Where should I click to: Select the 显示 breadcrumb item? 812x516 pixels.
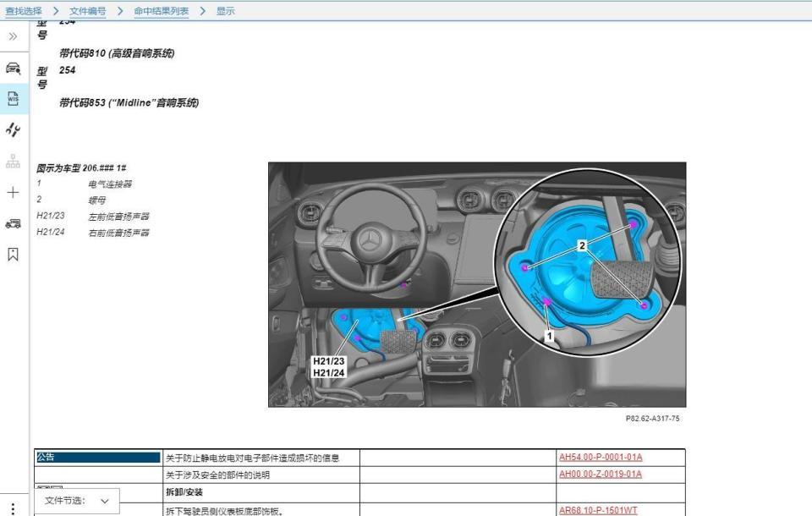tap(226, 11)
